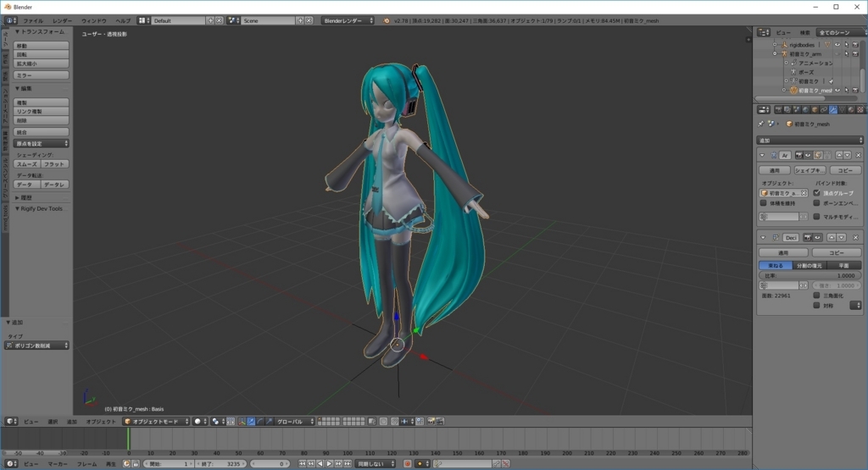Click the ミラー button

click(41, 75)
